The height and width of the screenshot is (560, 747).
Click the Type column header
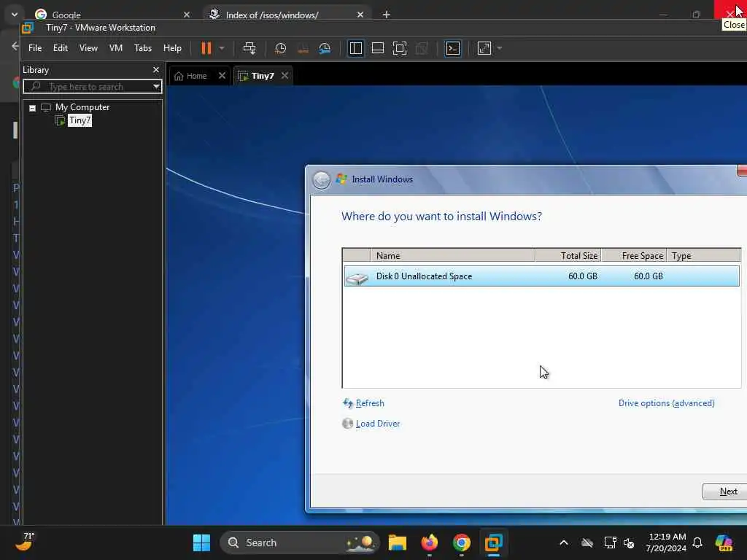coord(704,256)
